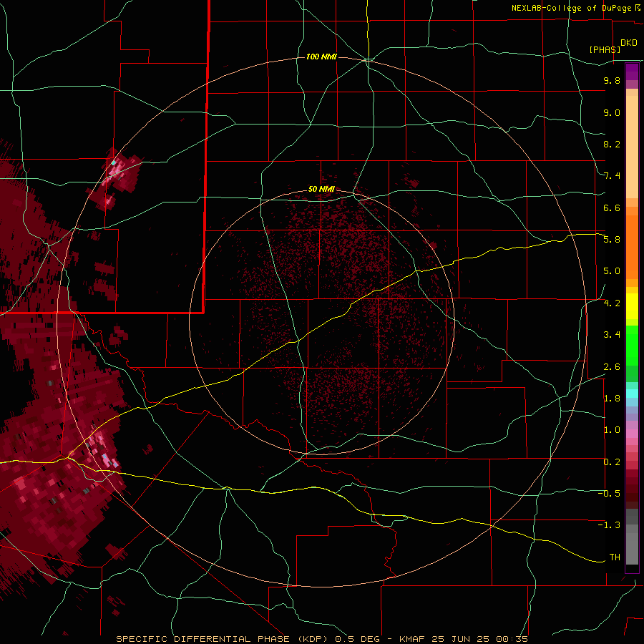
Task: Click the 5.8 scale value
Action: (612, 239)
